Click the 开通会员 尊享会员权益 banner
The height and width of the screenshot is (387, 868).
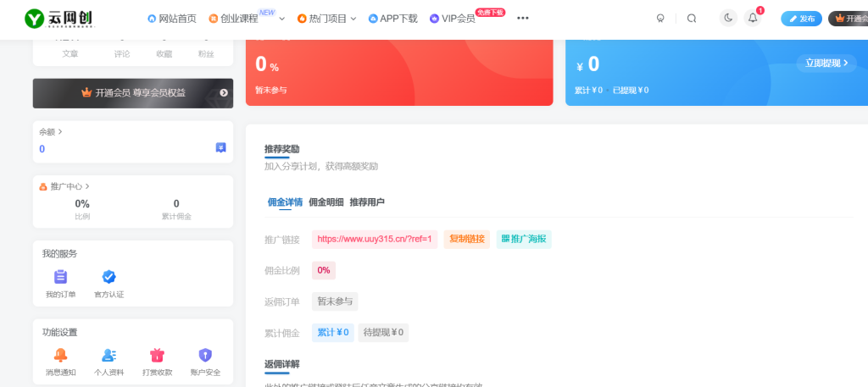click(x=133, y=93)
